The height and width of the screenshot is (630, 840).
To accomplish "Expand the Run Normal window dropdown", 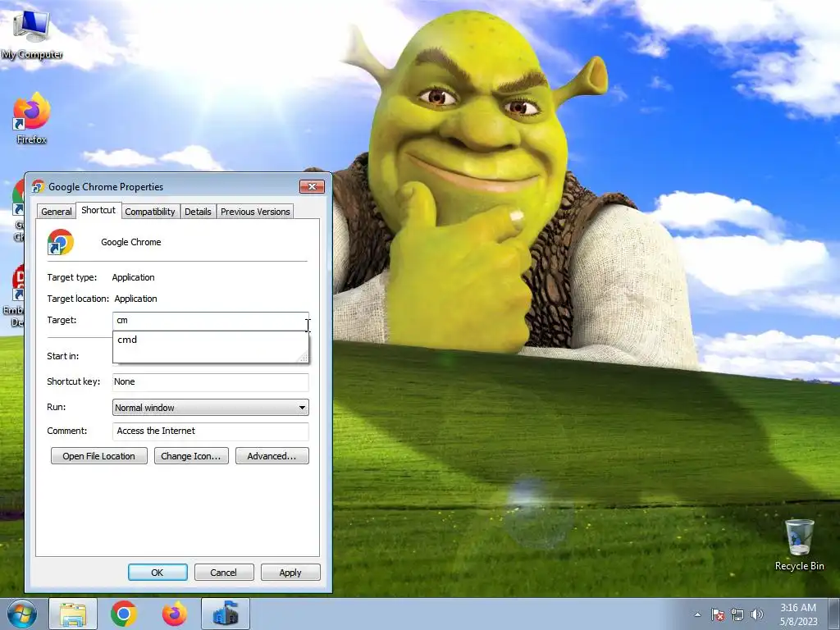I will (211, 407).
